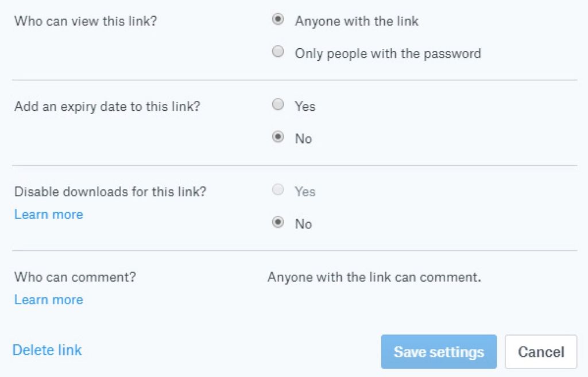The height and width of the screenshot is (377, 588).
Task: Click the Cancel button
Action: (x=541, y=352)
